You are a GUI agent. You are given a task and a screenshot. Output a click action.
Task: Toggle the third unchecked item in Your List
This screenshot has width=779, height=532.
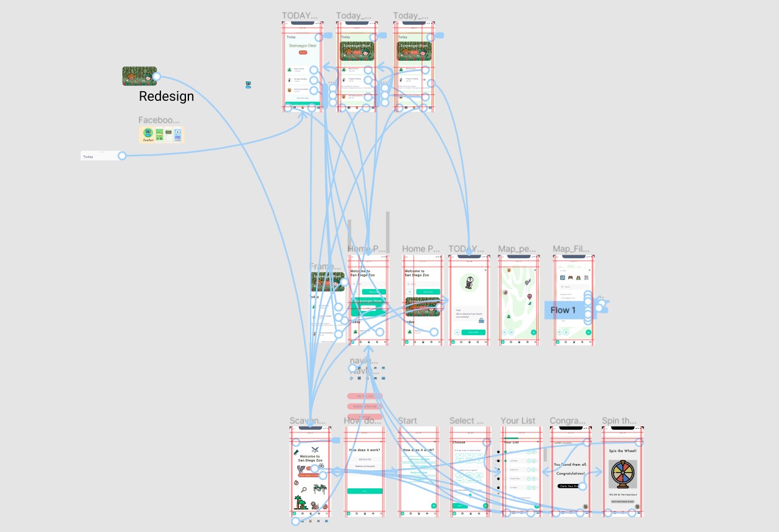pos(505,470)
